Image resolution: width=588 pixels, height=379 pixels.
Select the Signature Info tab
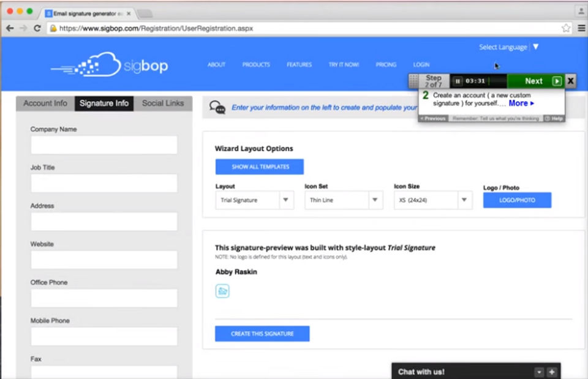click(104, 103)
